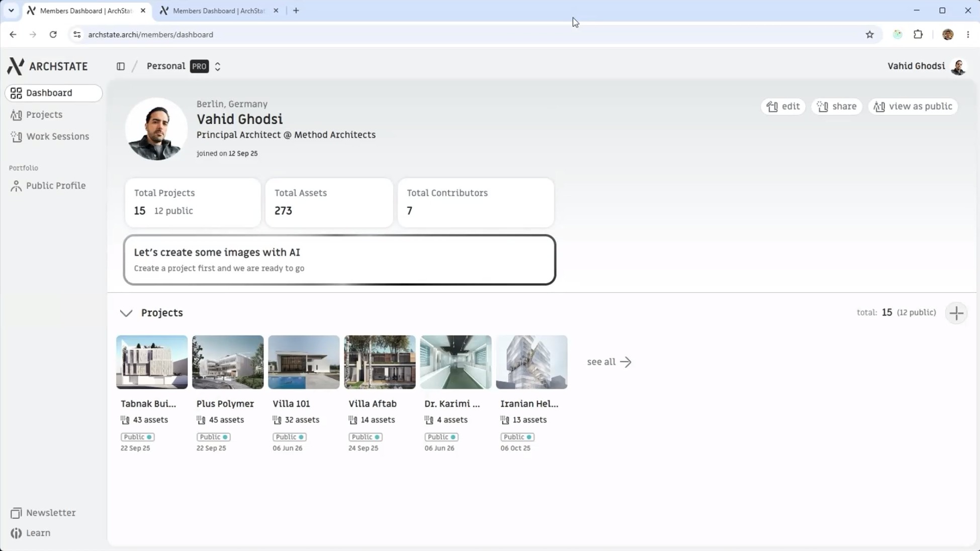The width and height of the screenshot is (980, 551).
Task: Click the Public badge under Villa 101
Action: tap(289, 437)
